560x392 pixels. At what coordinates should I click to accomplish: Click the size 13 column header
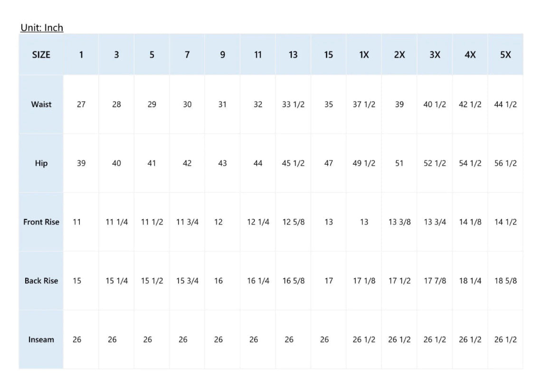(293, 55)
